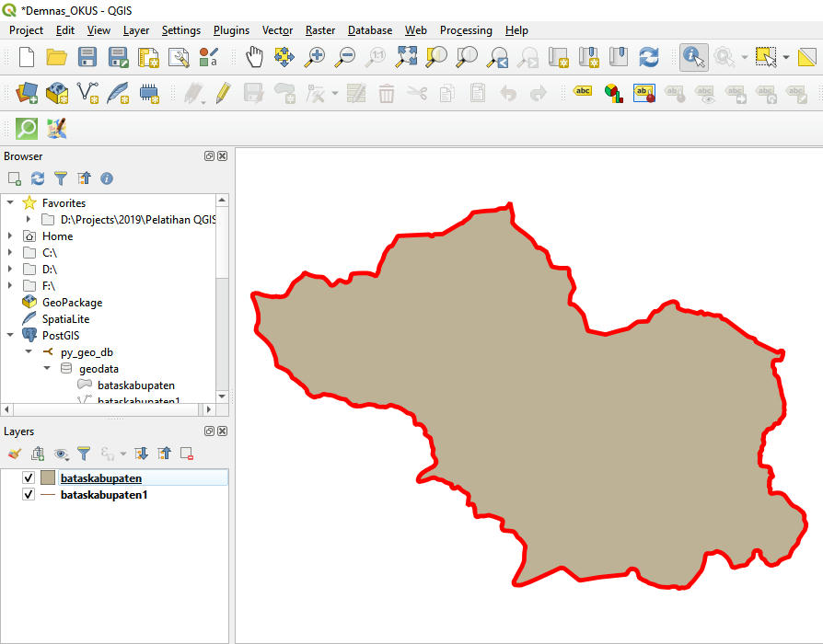823x644 pixels.
Task: Select the Zoom In magnifier tool
Action: [315, 57]
